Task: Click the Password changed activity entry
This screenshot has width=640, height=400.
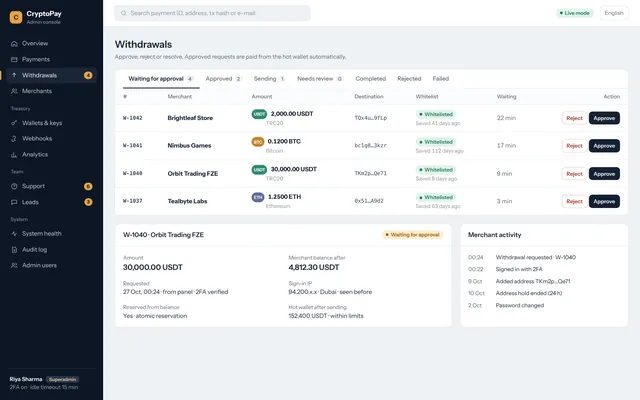Action: point(520,305)
